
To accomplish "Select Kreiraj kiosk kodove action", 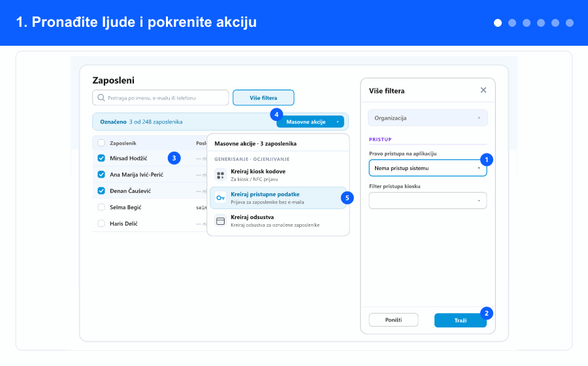I will coord(278,175).
